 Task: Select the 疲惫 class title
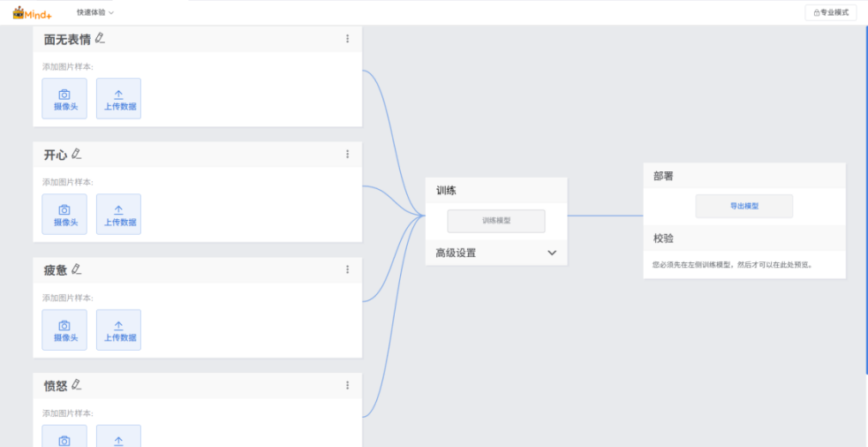click(x=56, y=270)
